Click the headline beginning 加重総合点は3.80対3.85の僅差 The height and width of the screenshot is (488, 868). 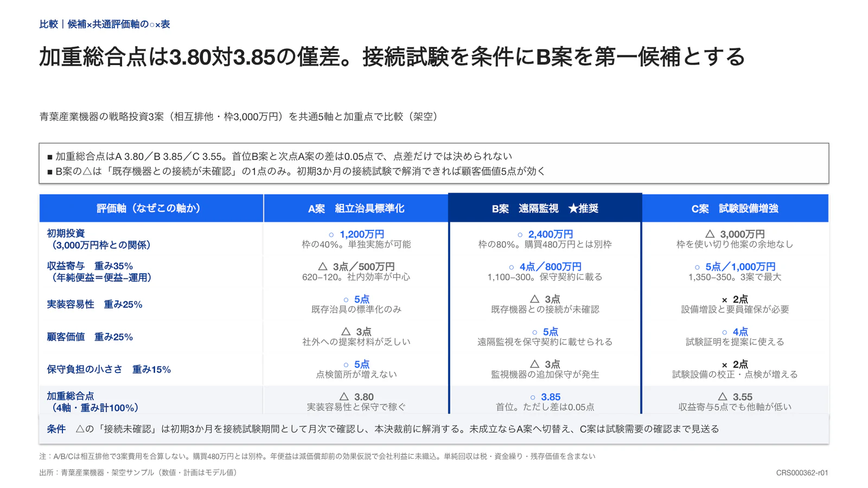(x=392, y=57)
